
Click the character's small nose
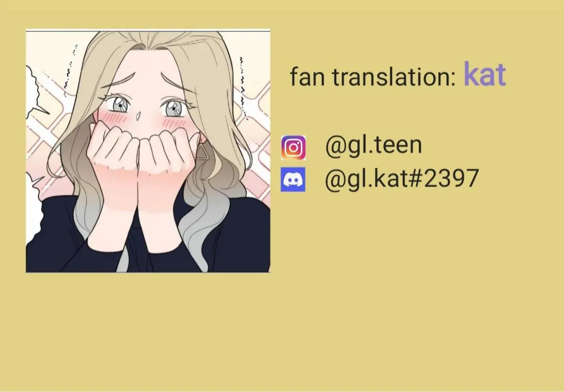[x=138, y=116]
